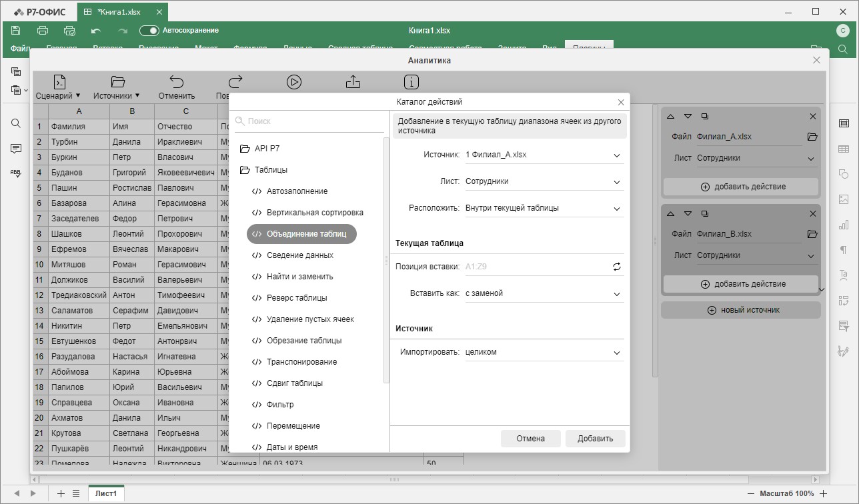This screenshot has height=504, width=859.
Task: Move the Филиал_A.xlsx source block down
Action: 688,117
